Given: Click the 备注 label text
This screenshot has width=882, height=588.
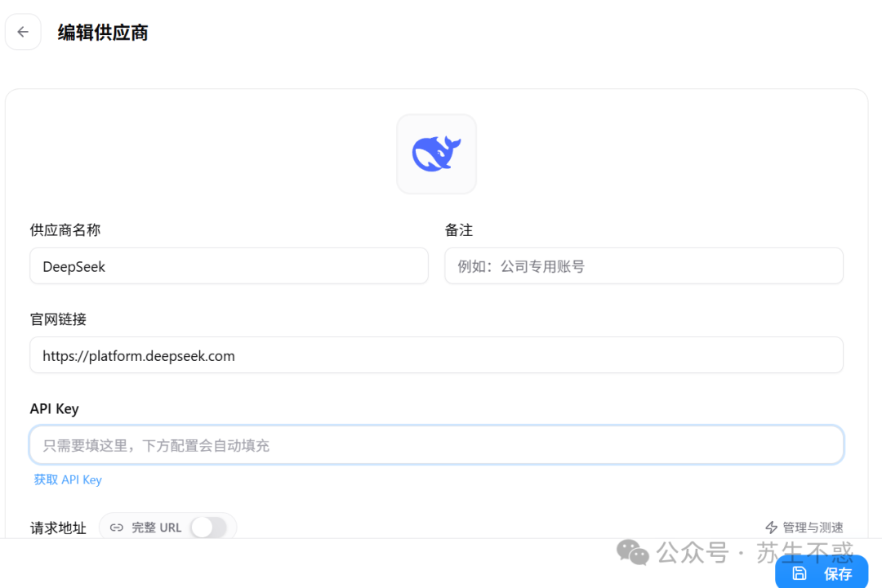Looking at the screenshot, I should click(x=459, y=230).
